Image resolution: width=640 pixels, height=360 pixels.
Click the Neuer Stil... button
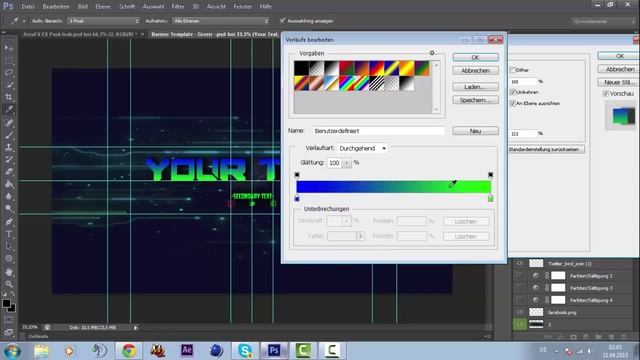pyautogui.click(x=618, y=82)
